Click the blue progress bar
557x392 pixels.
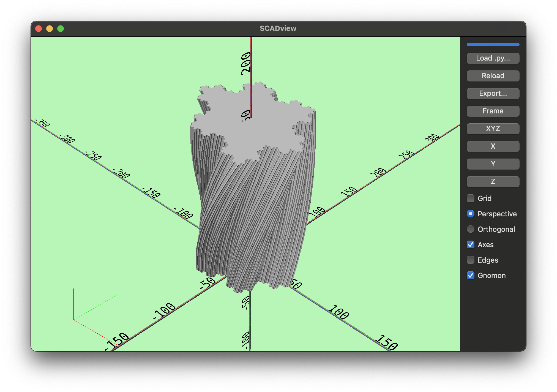coord(493,45)
